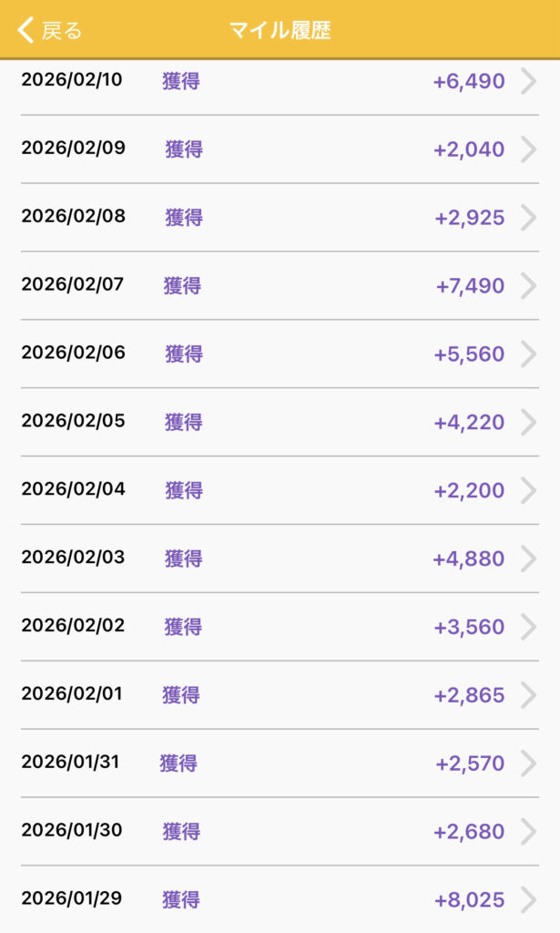The height and width of the screenshot is (933, 560).
Task: Tap the chevron beside +2,680
Action: [x=528, y=832]
